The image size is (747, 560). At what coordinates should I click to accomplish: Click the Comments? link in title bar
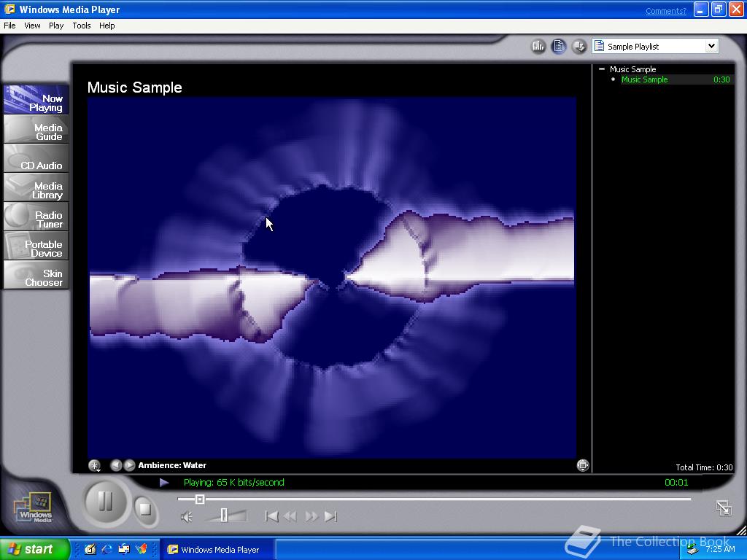666,11
